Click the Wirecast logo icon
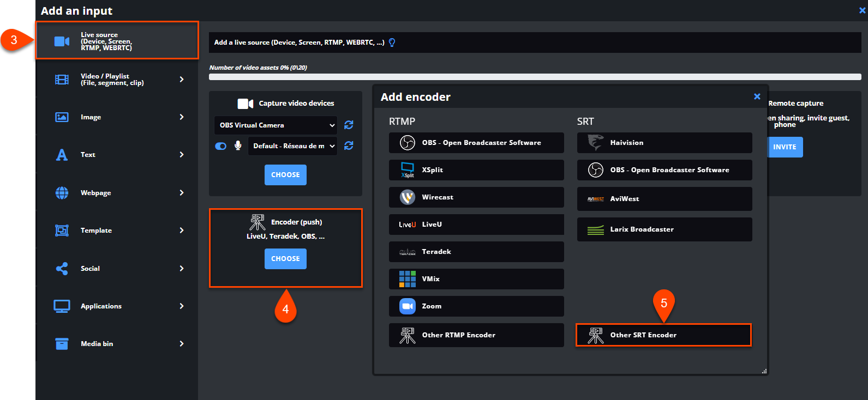Image resolution: width=868 pixels, height=400 pixels. 408,197
